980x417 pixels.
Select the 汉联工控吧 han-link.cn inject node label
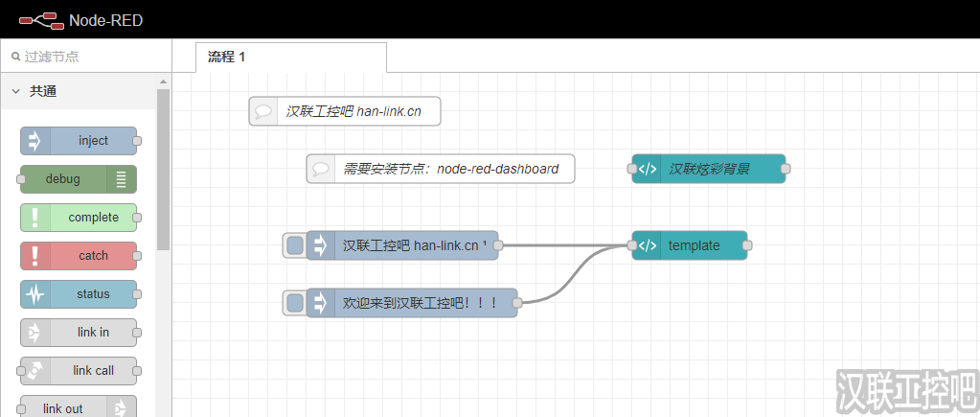[x=415, y=245]
